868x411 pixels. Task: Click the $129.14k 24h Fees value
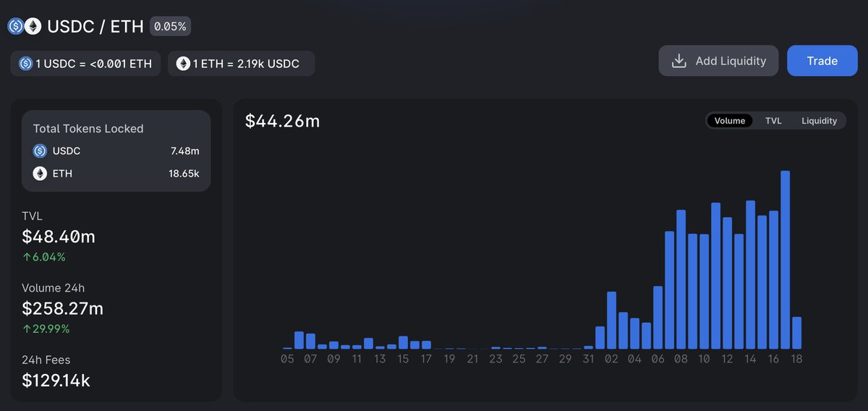click(56, 380)
